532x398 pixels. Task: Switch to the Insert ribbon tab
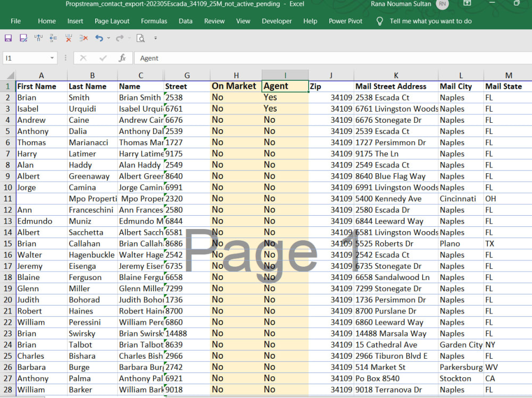coord(75,21)
